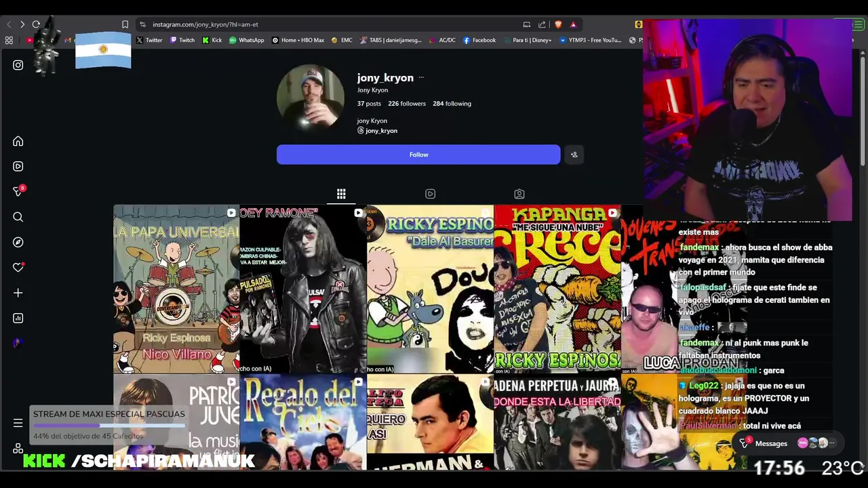Open YouTube bookmark icon
Screen dimensions: 868x488
click(29, 40)
